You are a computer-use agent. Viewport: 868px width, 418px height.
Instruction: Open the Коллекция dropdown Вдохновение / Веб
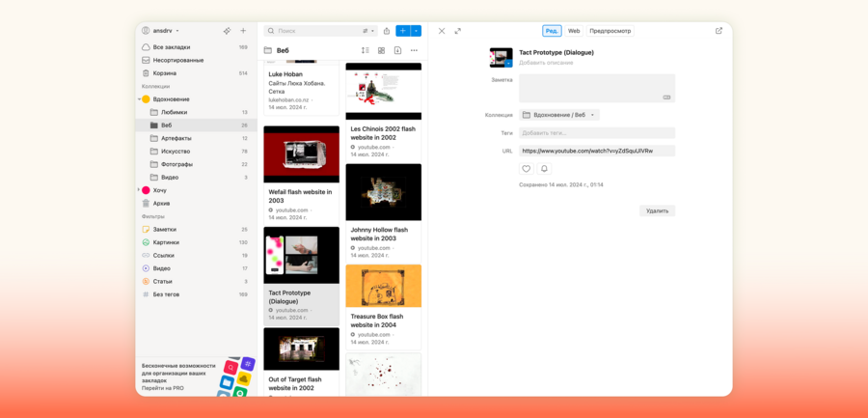[x=559, y=115]
